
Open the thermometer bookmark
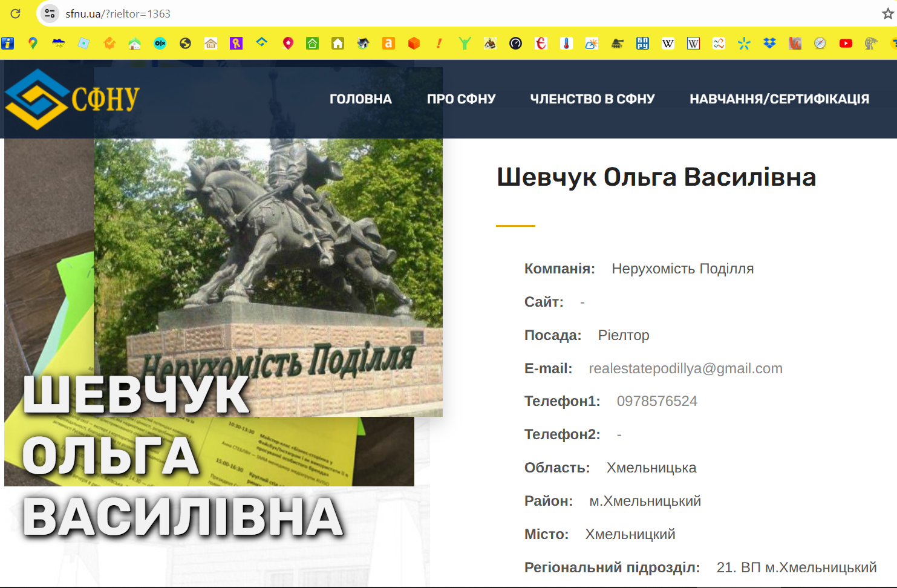[567, 43]
